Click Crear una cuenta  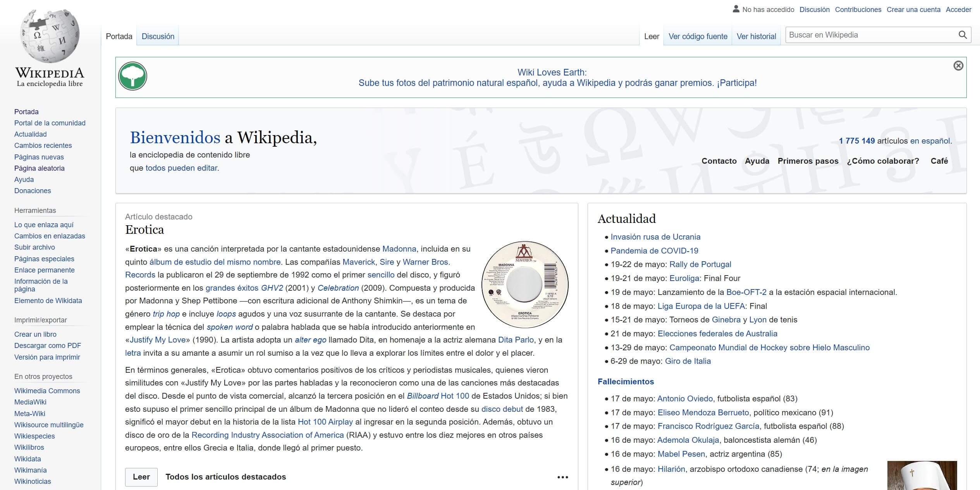(913, 10)
